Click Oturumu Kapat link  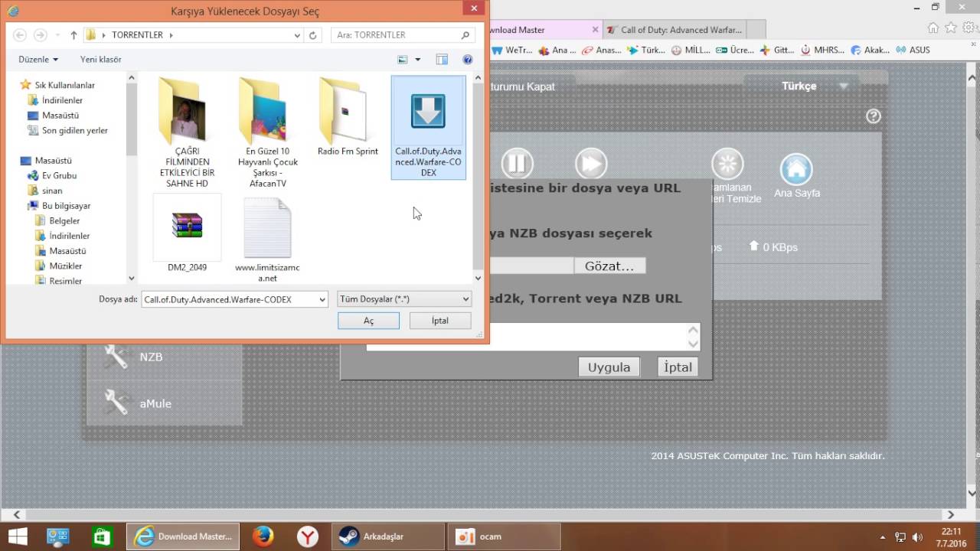[x=522, y=86]
